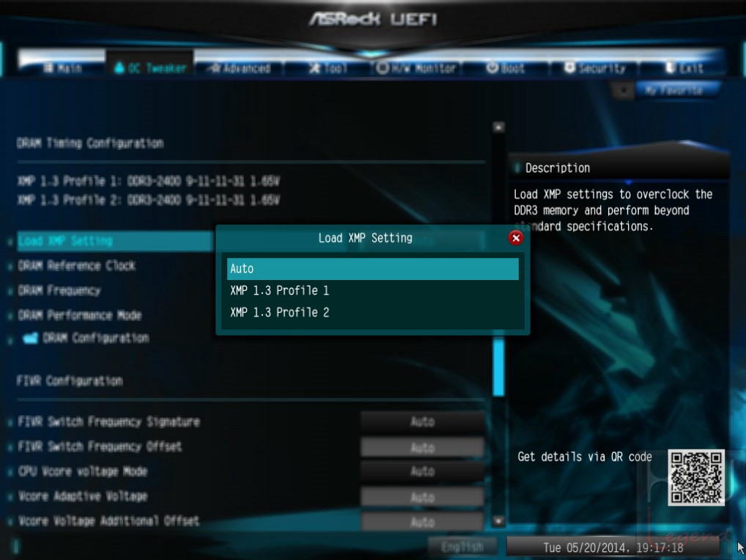Open the Tool tab

(328, 68)
